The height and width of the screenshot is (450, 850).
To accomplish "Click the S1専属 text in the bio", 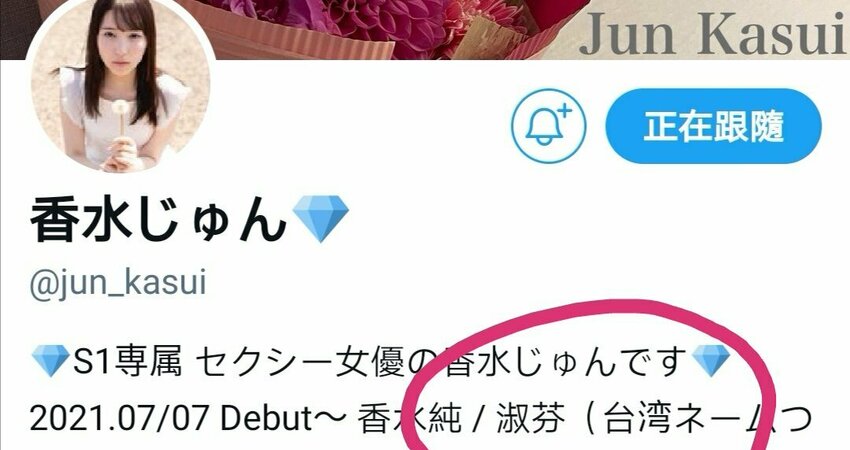I will [x=123, y=363].
